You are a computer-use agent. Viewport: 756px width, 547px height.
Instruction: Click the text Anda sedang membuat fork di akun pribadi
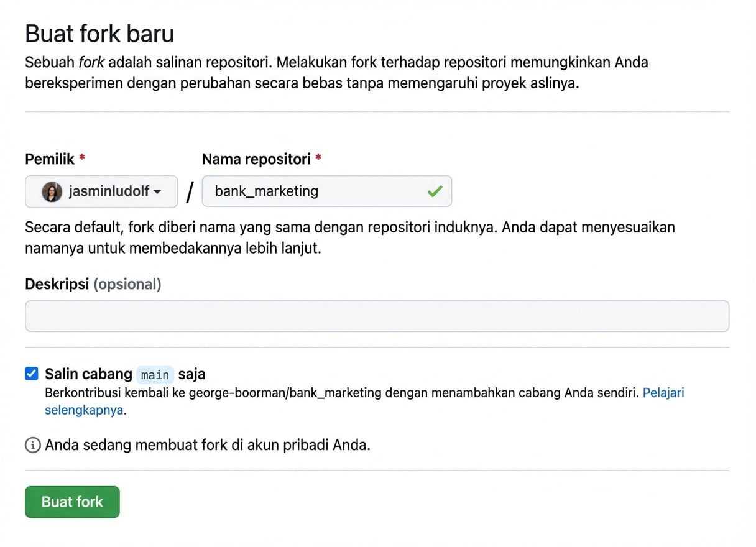click(x=208, y=446)
